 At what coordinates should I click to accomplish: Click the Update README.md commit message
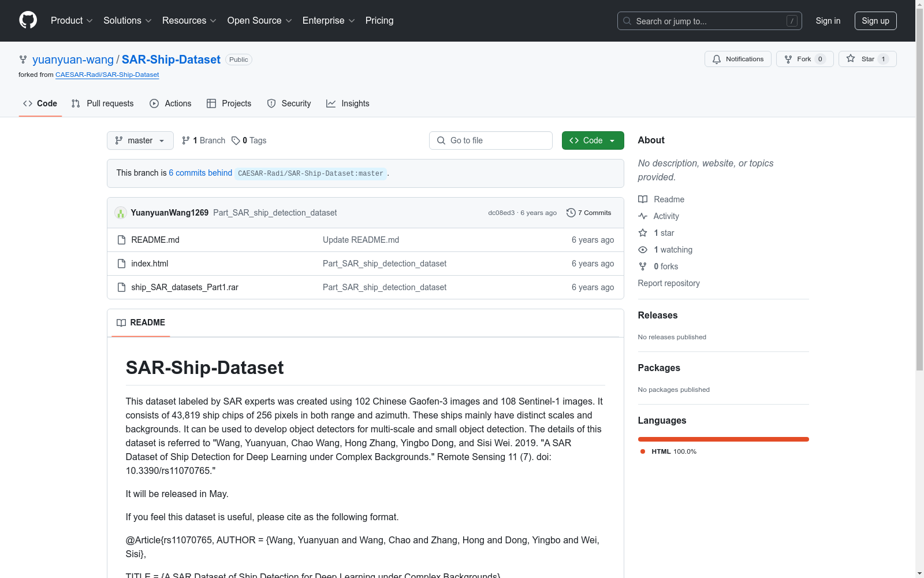point(361,240)
